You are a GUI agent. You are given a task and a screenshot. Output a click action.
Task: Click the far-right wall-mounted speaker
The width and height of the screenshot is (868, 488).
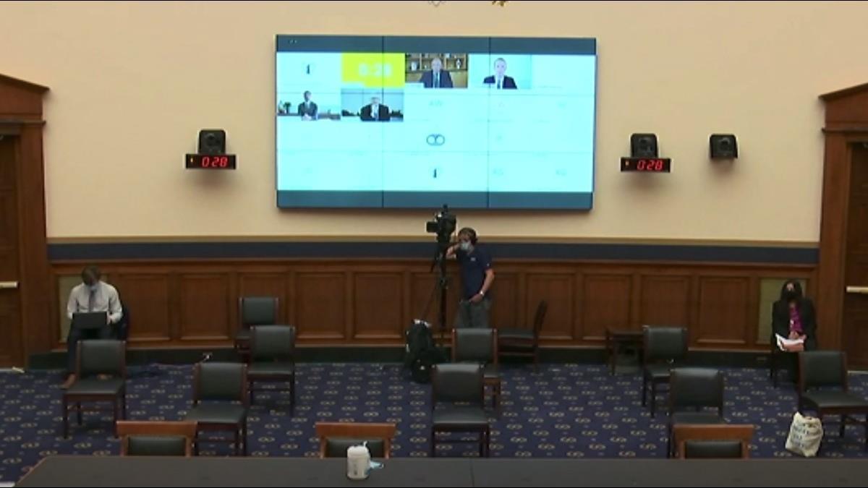pyautogui.click(x=723, y=146)
